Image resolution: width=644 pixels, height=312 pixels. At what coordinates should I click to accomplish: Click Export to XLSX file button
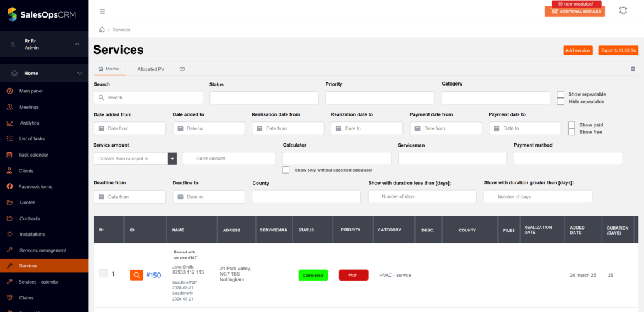[x=618, y=50]
